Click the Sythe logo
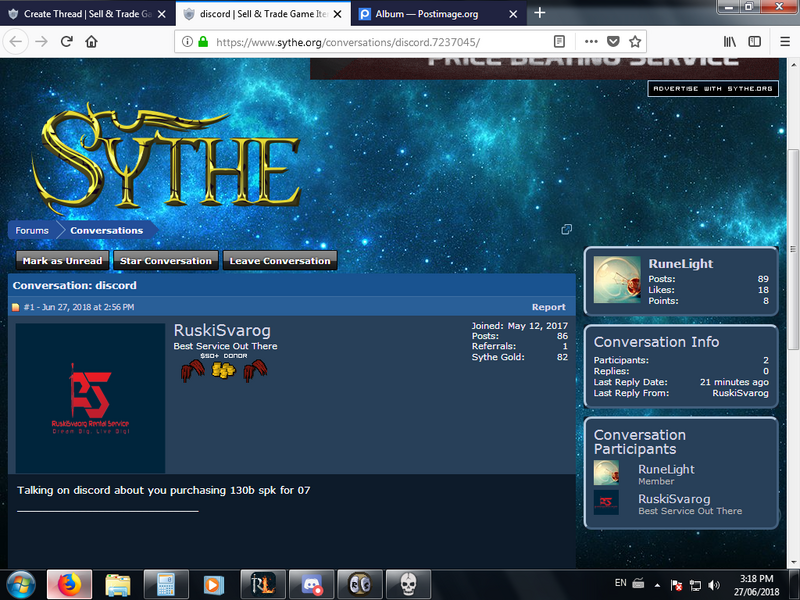This screenshot has height=600, width=800. 166,158
